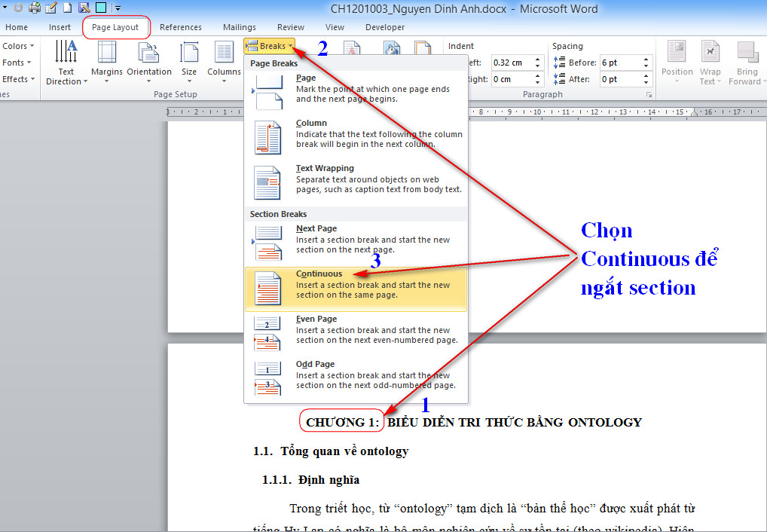Click the Quick Print printer icon
Viewport: 767px width, 532px height.
[x=34, y=8]
